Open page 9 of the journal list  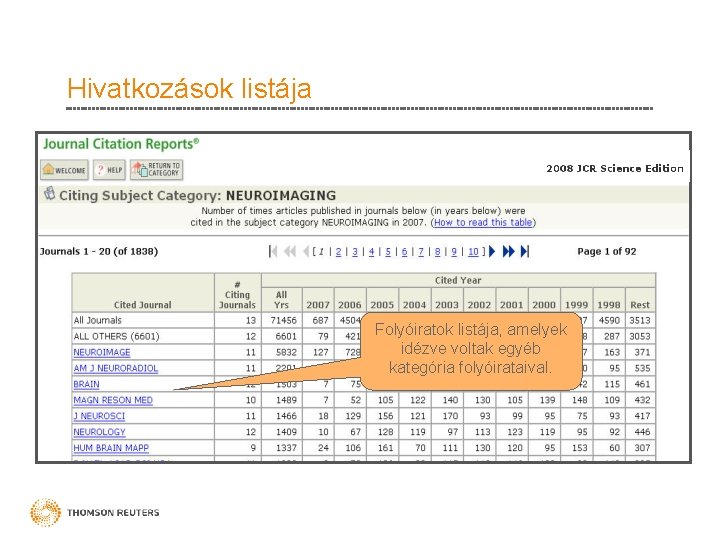454,252
